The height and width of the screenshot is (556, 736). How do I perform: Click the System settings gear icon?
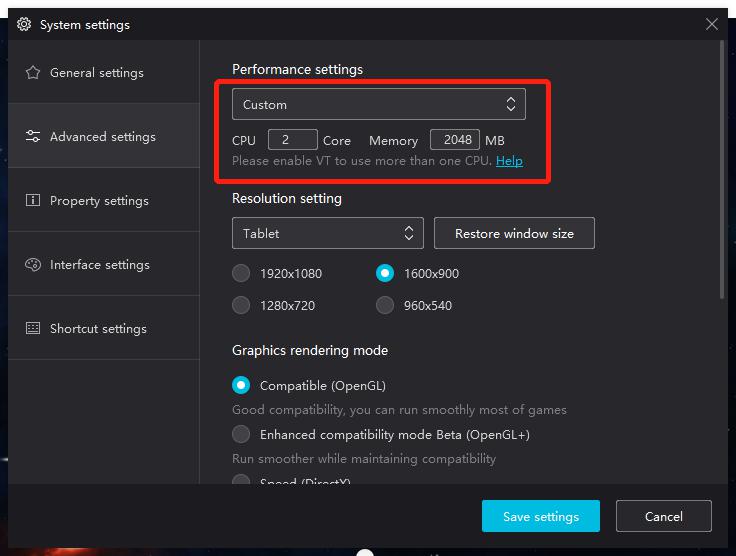[x=24, y=24]
